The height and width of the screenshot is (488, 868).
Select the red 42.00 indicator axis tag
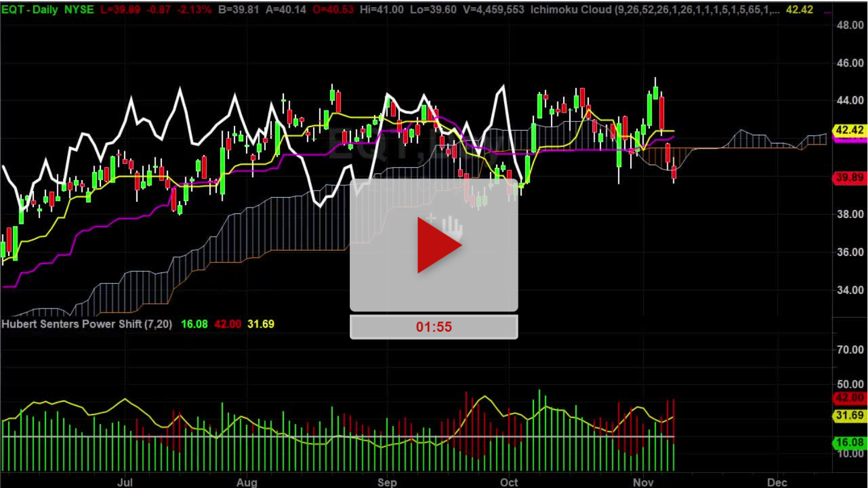(849, 398)
